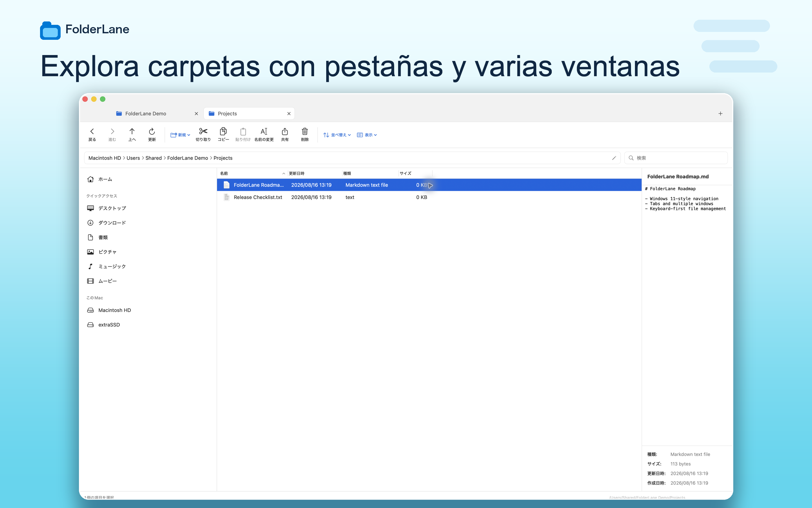Screen dimensions: 812x508
Task: Close the FolderLane Demo tab
Action: [x=196, y=113]
